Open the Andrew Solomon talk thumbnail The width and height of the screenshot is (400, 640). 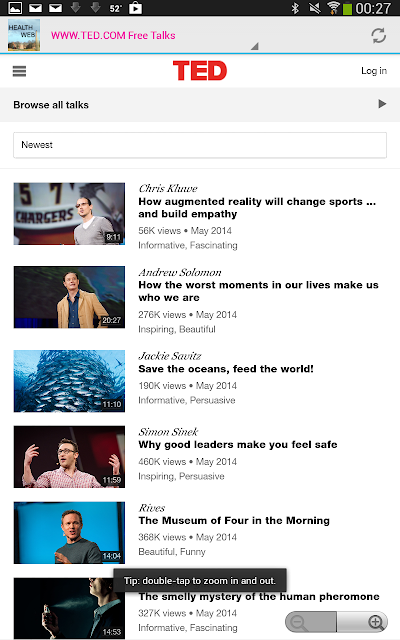pos(69,297)
